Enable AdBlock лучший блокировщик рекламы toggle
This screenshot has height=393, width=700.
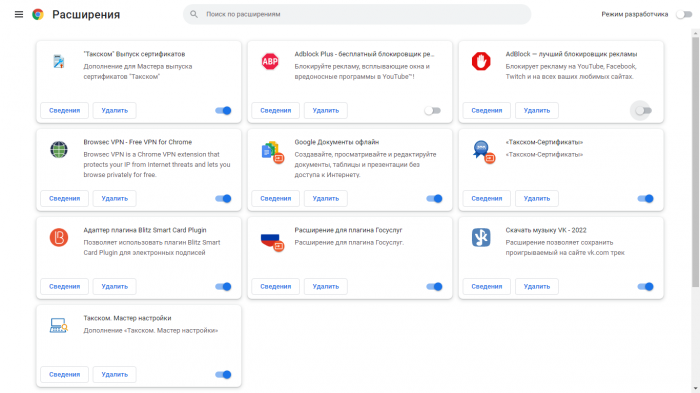(643, 110)
